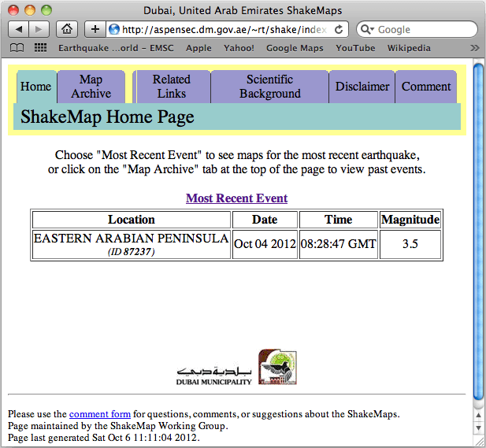This screenshot has height=448, width=486.
Task: Click the 3.5 magnitude cell
Action: (x=410, y=244)
